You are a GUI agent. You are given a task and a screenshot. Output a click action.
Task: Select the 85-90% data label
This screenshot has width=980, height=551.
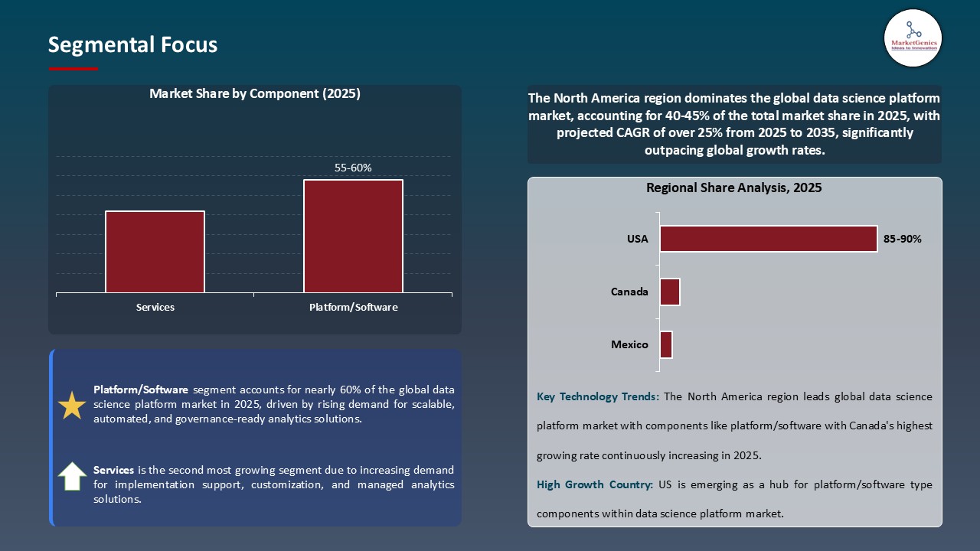(903, 239)
